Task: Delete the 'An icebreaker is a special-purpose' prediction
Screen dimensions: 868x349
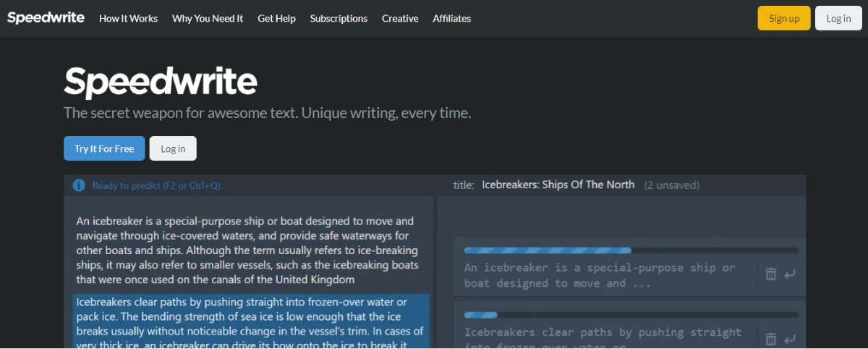Action: (771, 274)
